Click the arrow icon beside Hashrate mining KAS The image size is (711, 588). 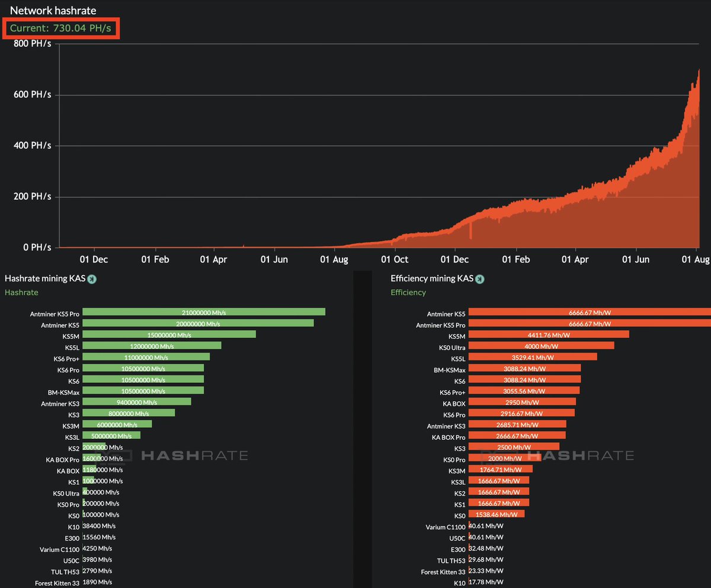(x=91, y=279)
